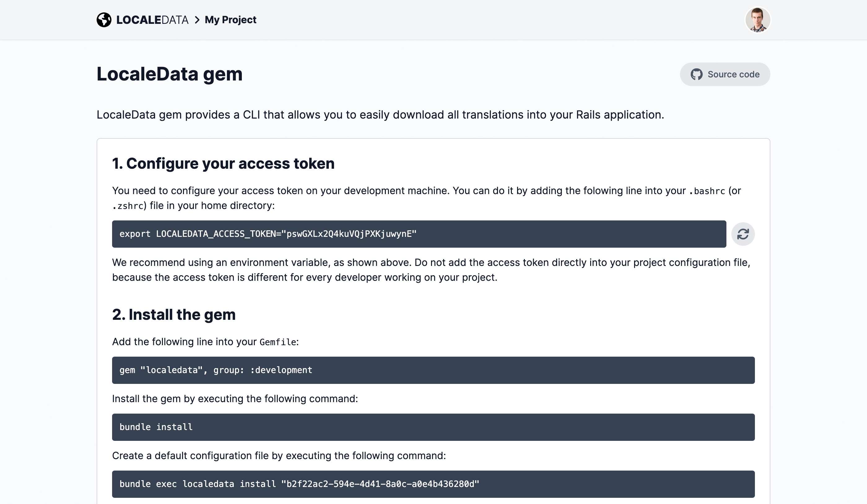
Task: Open the user avatar profile menu
Action: (x=758, y=20)
